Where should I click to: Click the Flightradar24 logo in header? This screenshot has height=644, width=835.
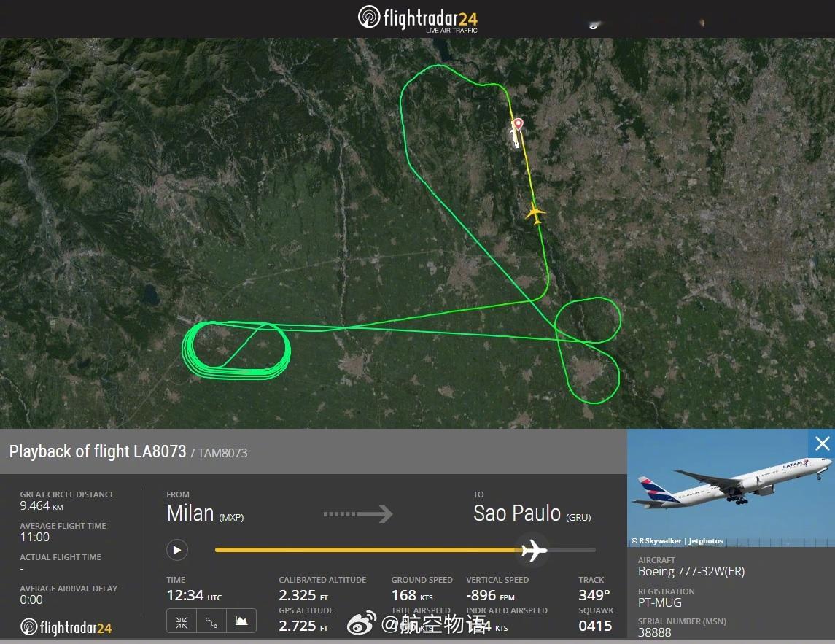point(417,19)
